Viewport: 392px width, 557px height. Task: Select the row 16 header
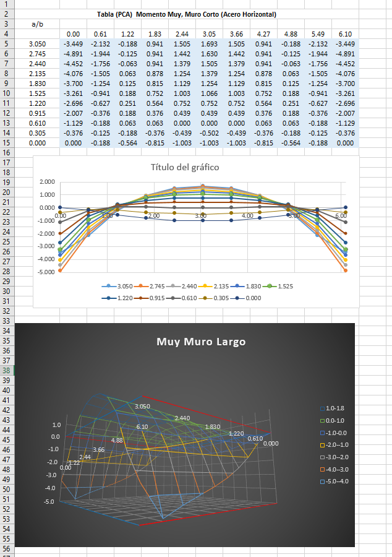click(x=6, y=152)
